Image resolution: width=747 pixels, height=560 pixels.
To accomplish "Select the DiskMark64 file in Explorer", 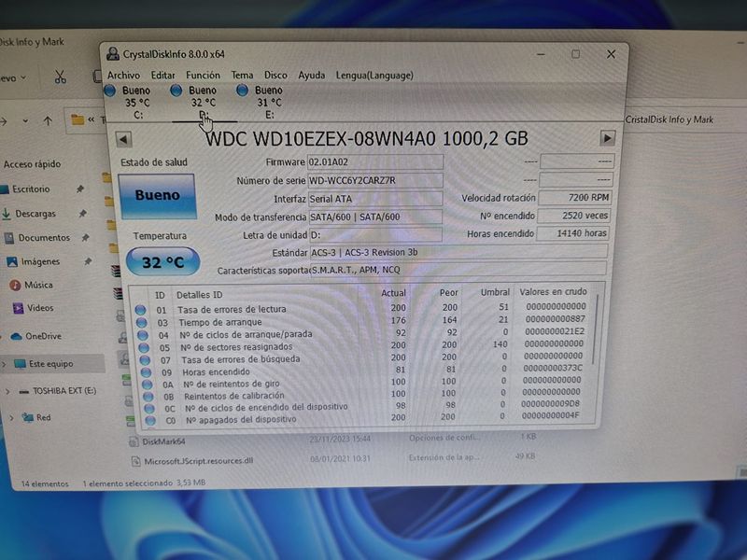I will coord(163,441).
